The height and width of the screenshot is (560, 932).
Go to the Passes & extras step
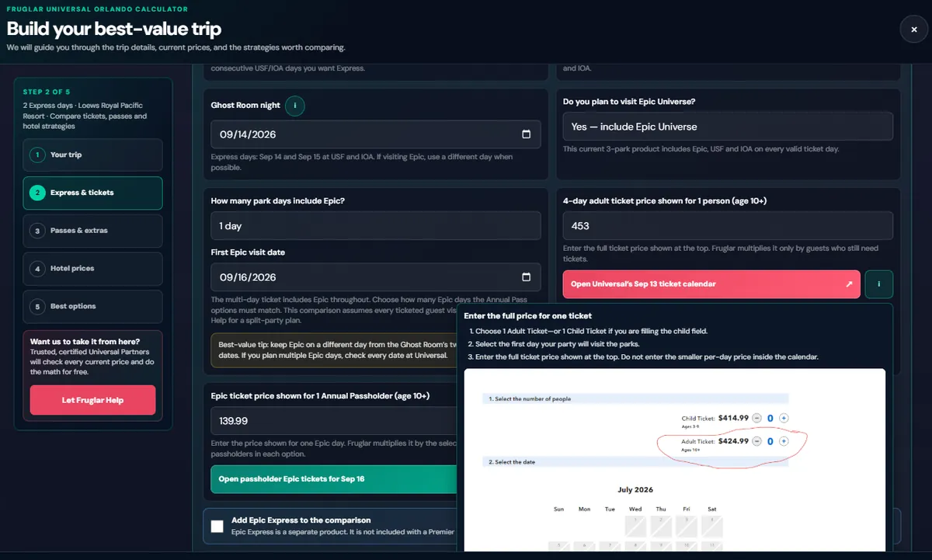(x=92, y=231)
